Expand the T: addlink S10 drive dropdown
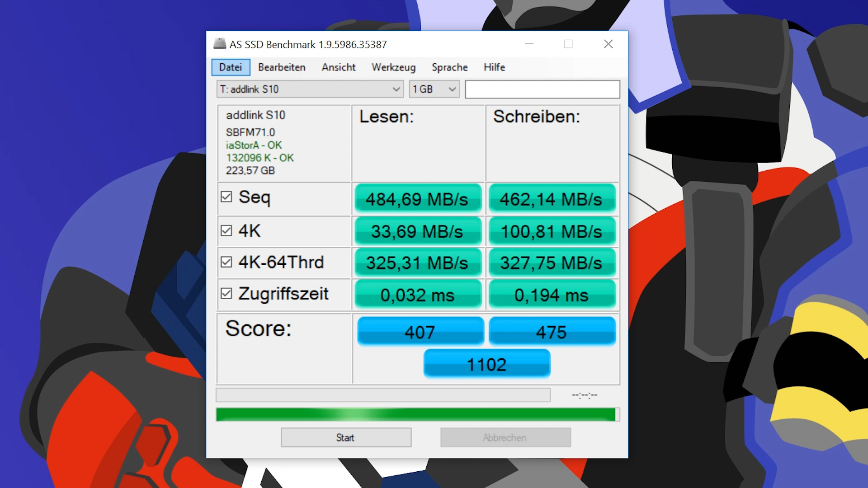This screenshot has width=868, height=488. (310, 89)
